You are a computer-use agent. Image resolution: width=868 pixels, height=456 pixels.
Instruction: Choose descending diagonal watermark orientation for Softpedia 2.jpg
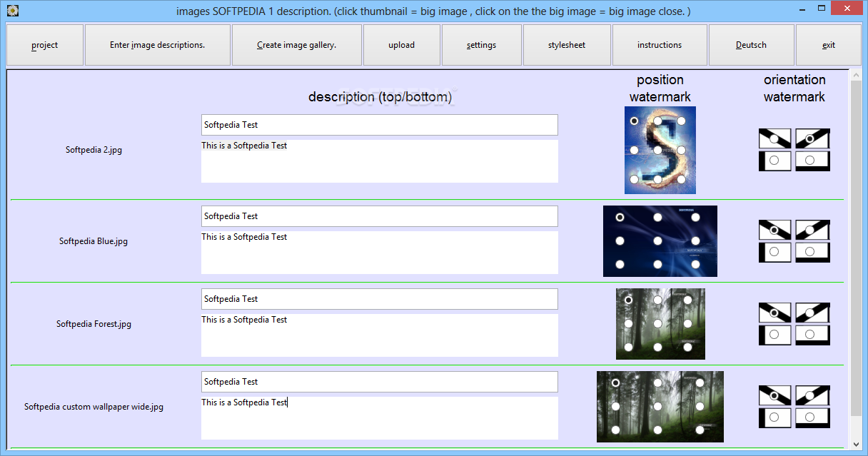click(x=774, y=138)
